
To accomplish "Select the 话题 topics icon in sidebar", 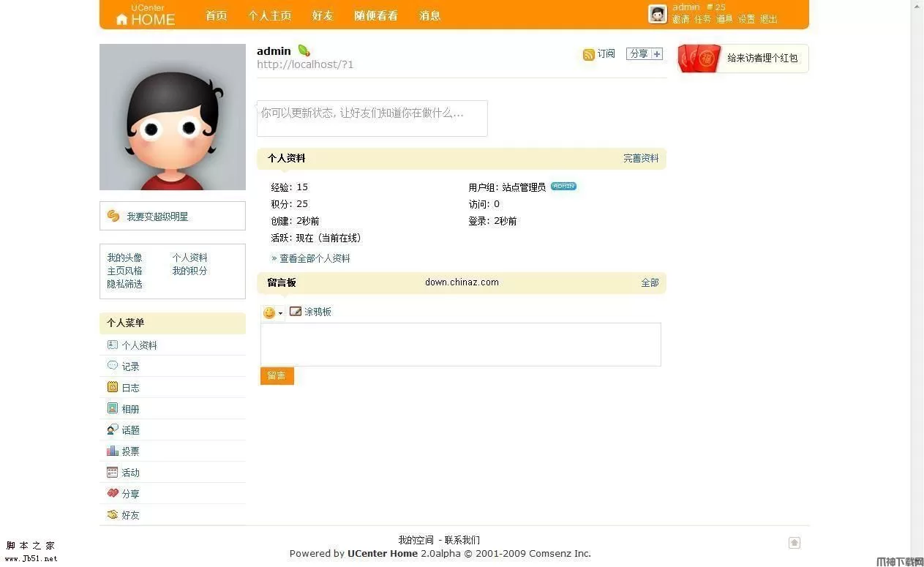I will [113, 429].
